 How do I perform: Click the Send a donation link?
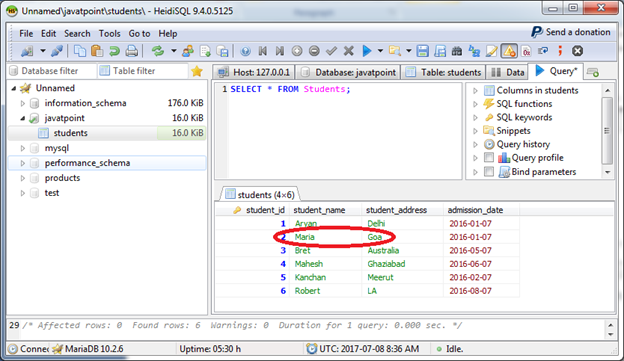pos(571,32)
